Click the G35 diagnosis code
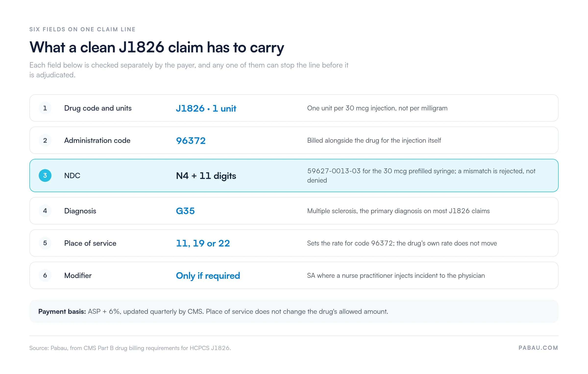The image size is (588, 374). click(185, 211)
